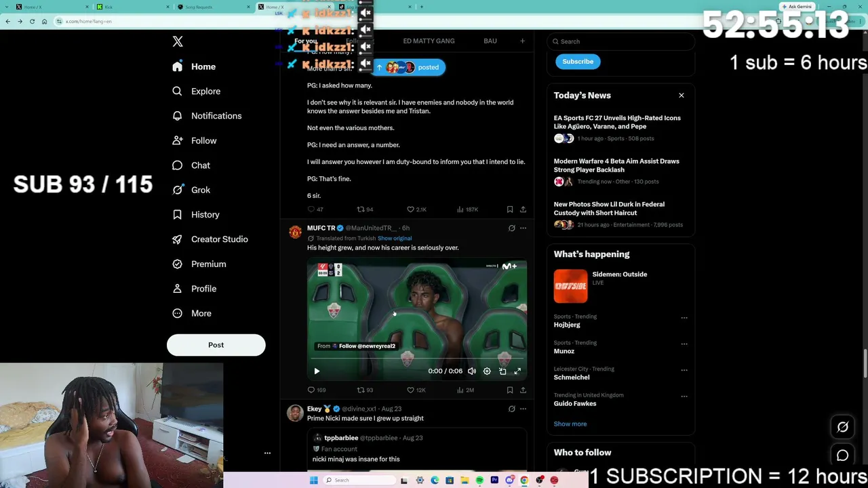Reply to the post with 47 replies

tap(315, 209)
